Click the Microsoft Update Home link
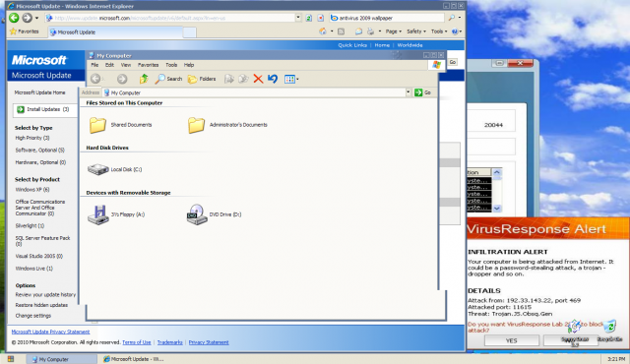Screen dimensions: 630x364 coord(39,92)
